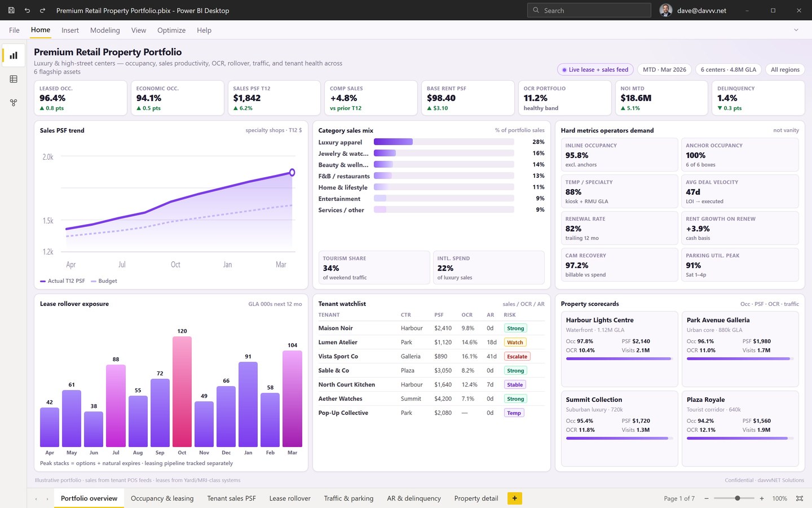Open the Harbour Lights Centre scorecard
Viewport: 812px width, 508px height.
(x=619, y=349)
